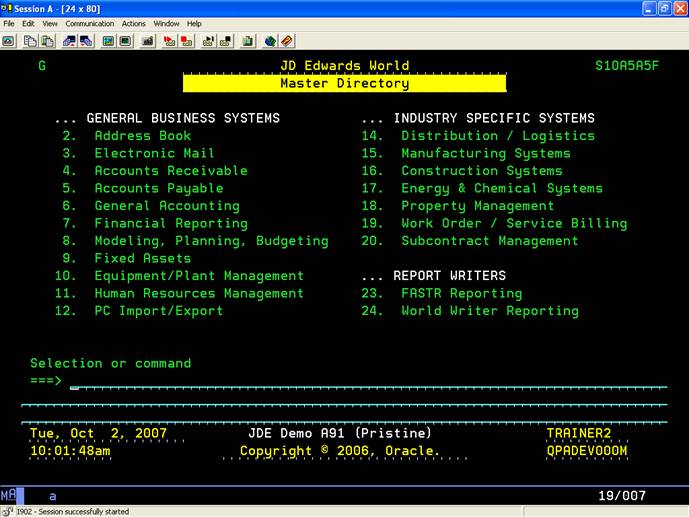
Task: Click the time 10:01:48am
Action: tap(70, 451)
